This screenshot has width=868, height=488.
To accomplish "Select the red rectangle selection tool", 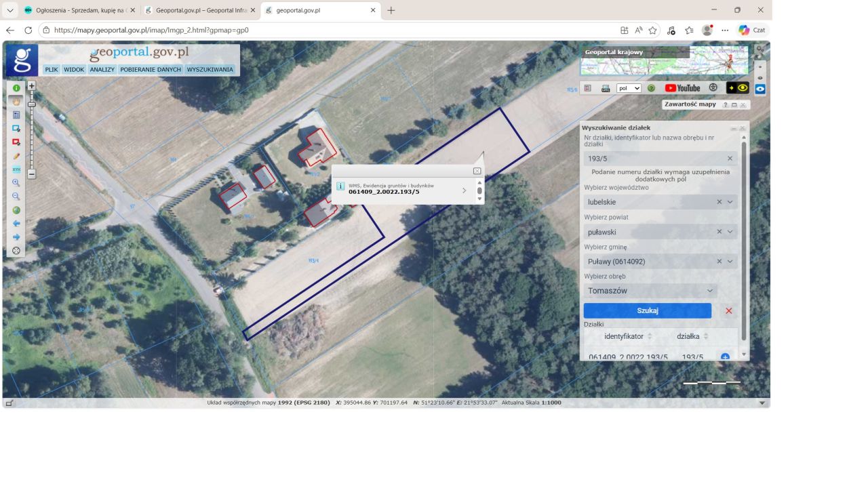I will tap(16, 142).
